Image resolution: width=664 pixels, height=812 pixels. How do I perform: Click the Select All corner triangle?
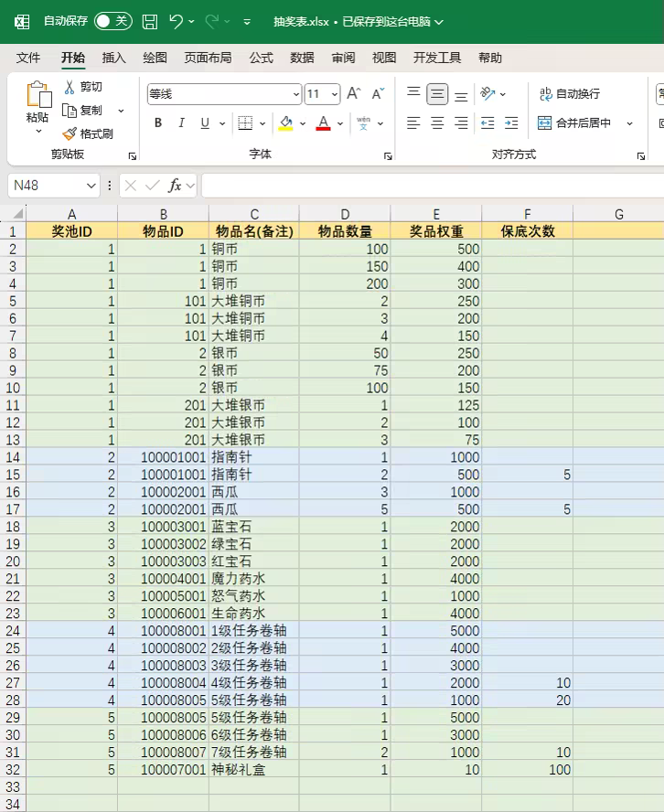pyautogui.click(x=17, y=214)
